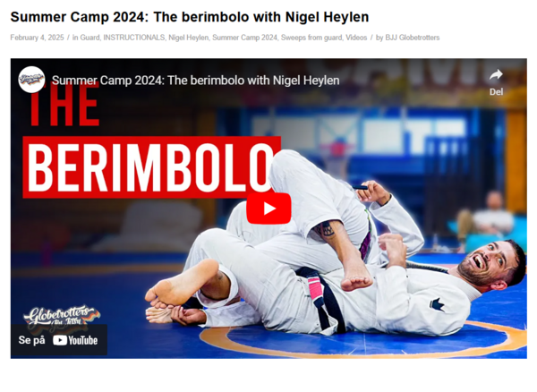Open the video title link inside the player
537x392 pixels.
[x=195, y=81]
